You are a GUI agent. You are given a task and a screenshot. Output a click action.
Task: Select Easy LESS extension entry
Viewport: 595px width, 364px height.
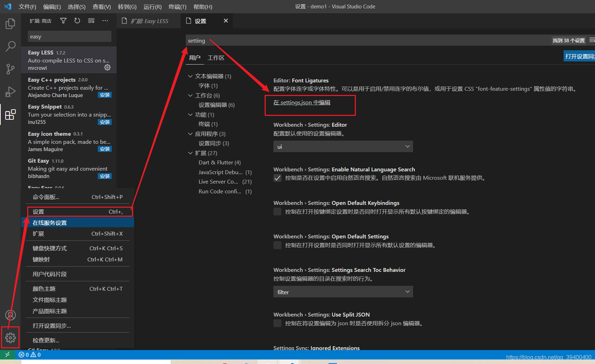pyautogui.click(x=69, y=60)
